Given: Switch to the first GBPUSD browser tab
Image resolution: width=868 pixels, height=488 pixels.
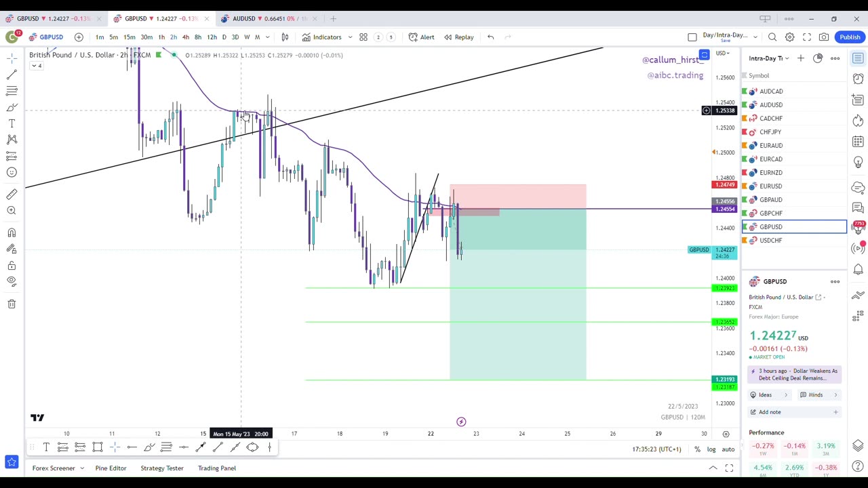Looking at the screenshot, I should coord(53,18).
